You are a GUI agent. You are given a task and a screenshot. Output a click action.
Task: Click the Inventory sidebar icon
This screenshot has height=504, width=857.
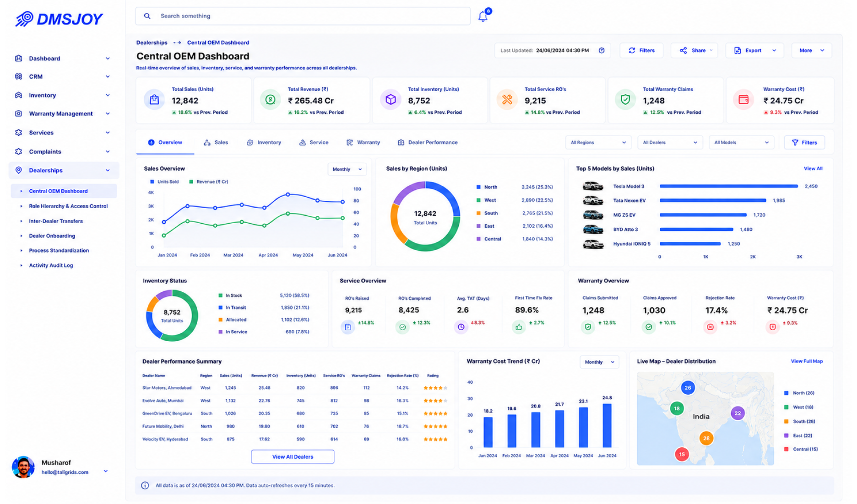pos(18,95)
